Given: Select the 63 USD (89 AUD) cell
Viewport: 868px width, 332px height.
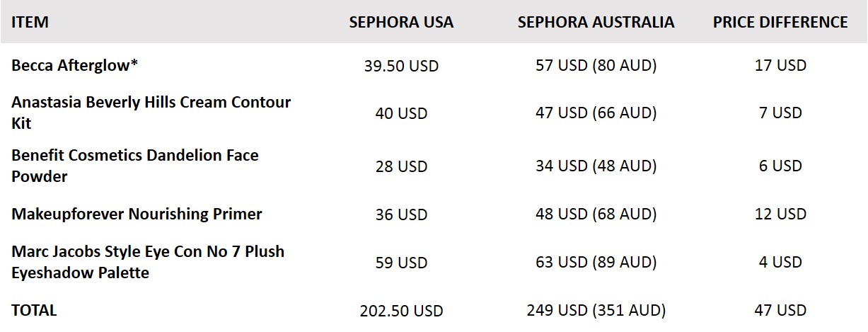Looking at the screenshot, I should pos(596,263).
